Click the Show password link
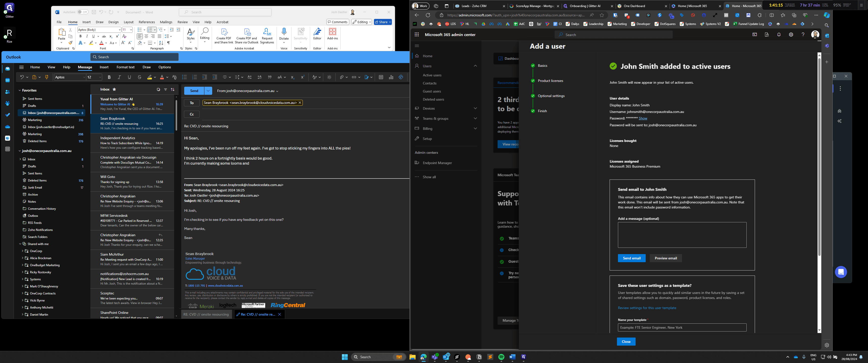 (643, 118)
